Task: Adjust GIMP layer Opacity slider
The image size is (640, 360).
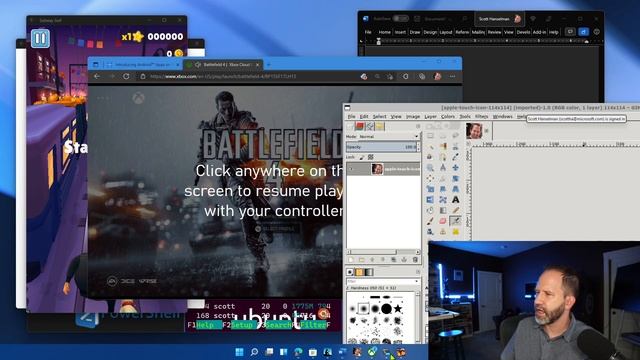Action: (x=381, y=147)
